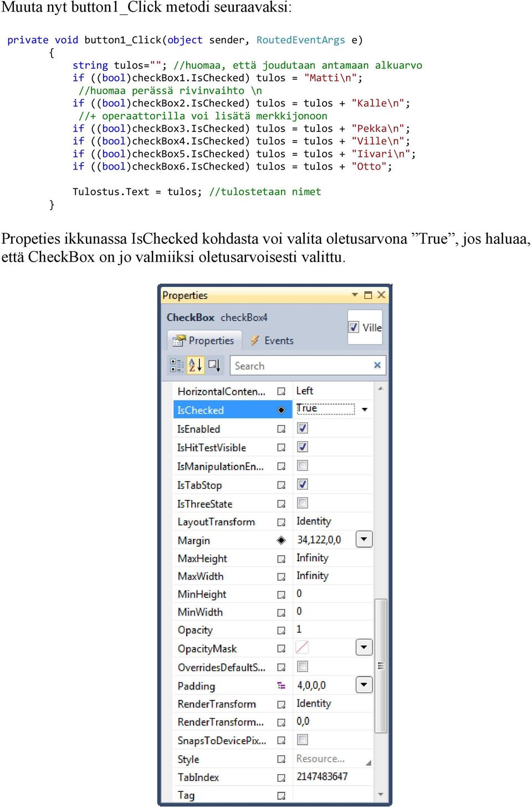Enable the IsThreeState checkbox
Image resolution: width=532 pixels, height=809 pixels.
click(x=303, y=503)
